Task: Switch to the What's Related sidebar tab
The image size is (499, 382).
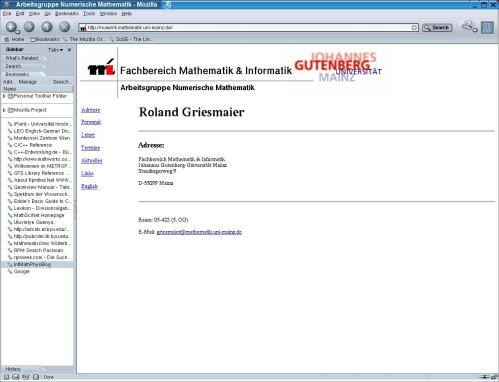Action: (22, 58)
